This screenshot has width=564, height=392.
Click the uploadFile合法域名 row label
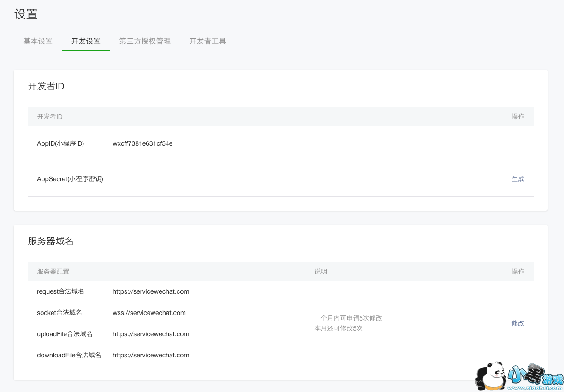click(65, 334)
